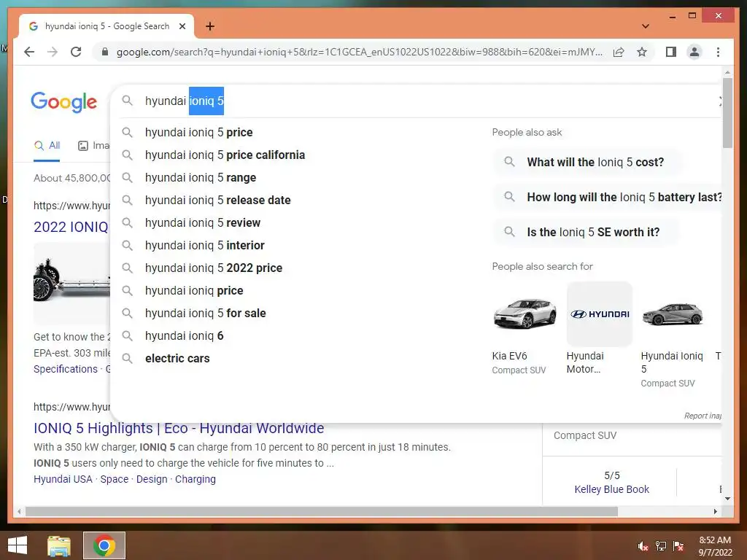Open the Kelley Blue Book rating link
The image size is (747, 560).
point(612,489)
